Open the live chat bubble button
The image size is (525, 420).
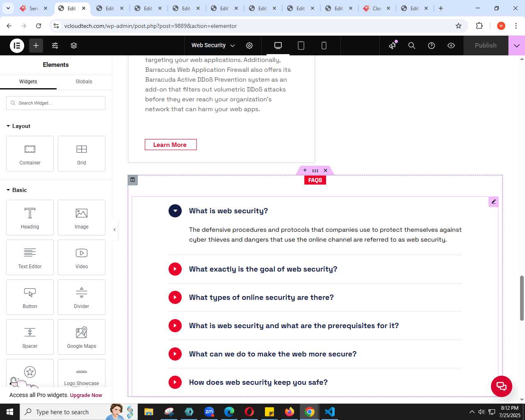[502, 386]
